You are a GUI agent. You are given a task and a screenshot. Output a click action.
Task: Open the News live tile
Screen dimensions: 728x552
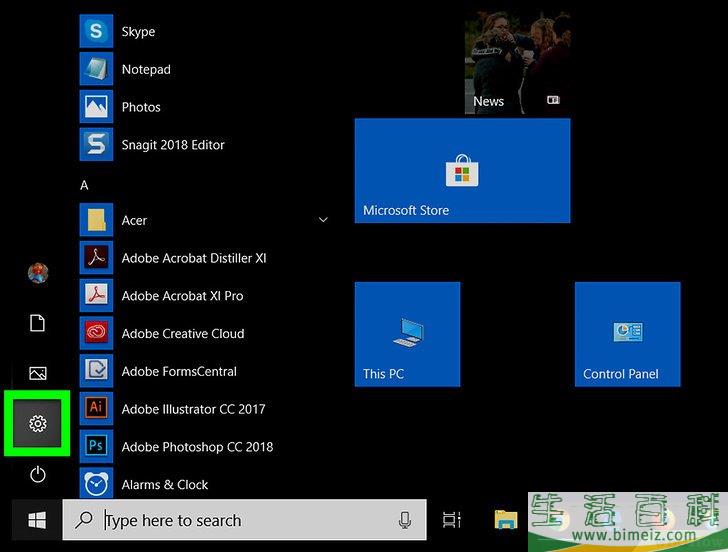[x=518, y=63]
